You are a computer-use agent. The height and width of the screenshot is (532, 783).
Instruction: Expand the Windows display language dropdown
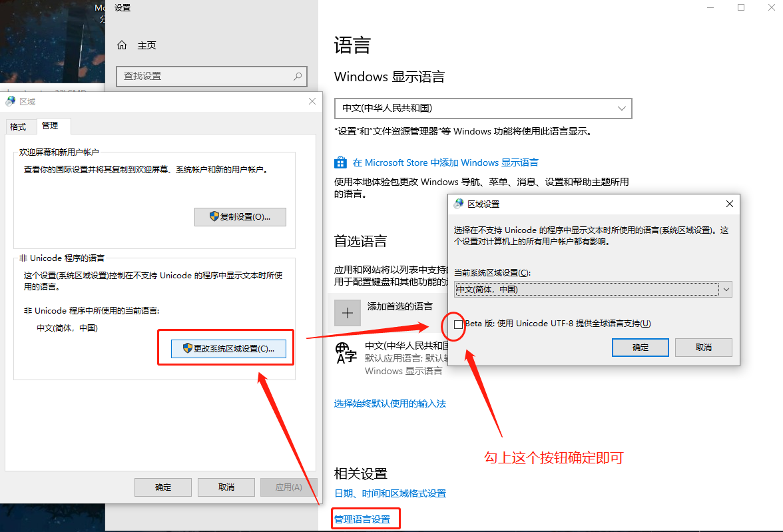(x=483, y=109)
